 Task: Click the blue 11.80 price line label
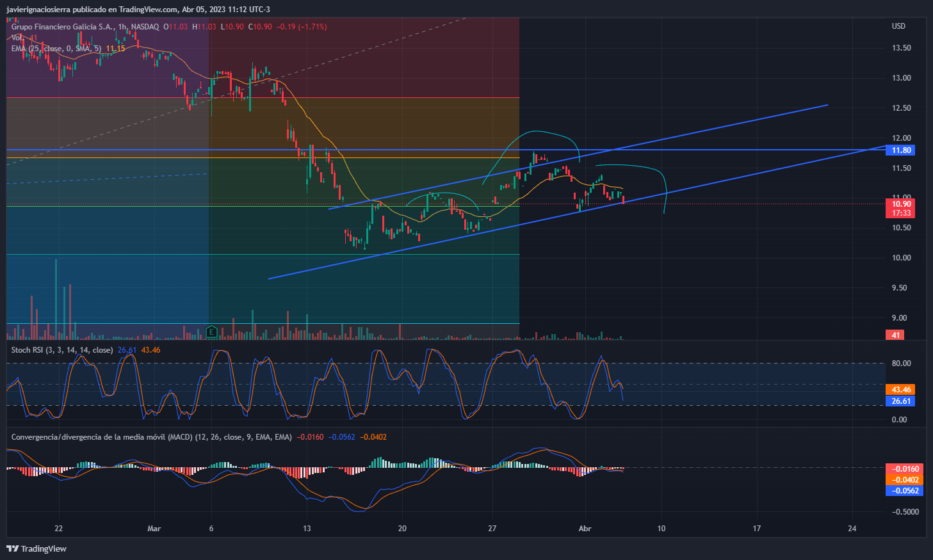[x=900, y=150]
